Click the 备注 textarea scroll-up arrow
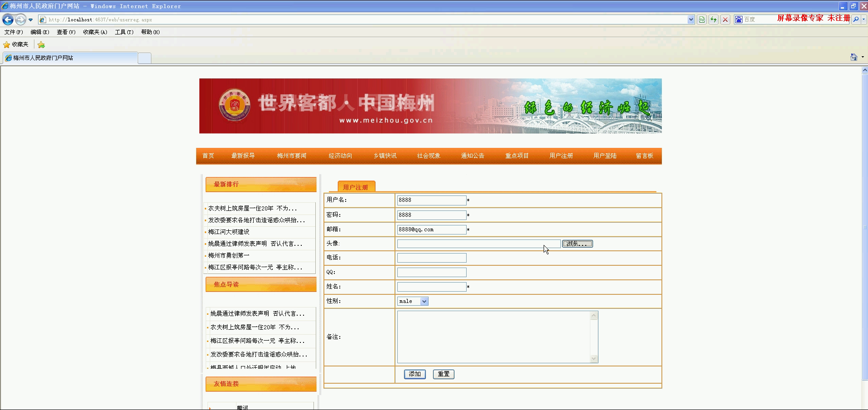 coord(594,316)
